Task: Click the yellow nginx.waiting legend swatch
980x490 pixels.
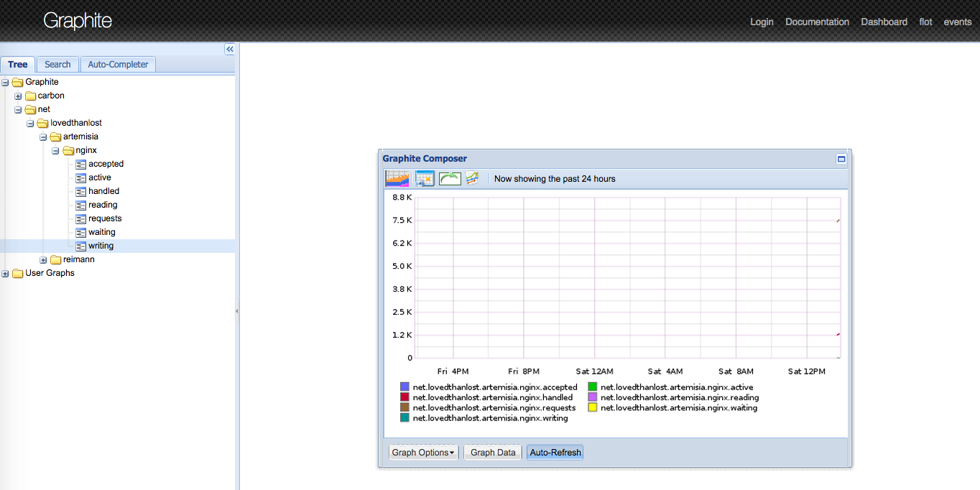Action: (593, 407)
